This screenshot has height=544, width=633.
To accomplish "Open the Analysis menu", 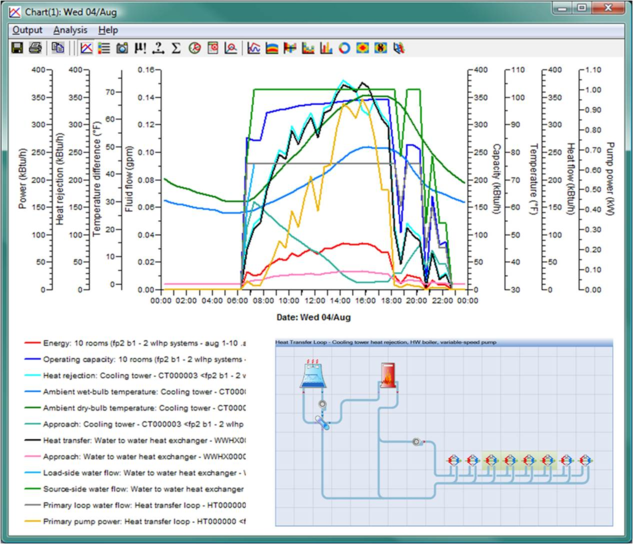I will pyautogui.click(x=70, y=30).
